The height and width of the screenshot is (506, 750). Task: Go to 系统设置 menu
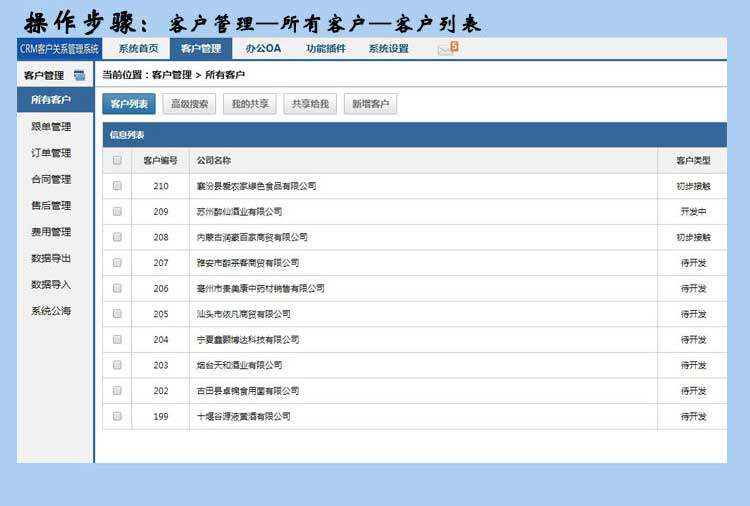388,48
